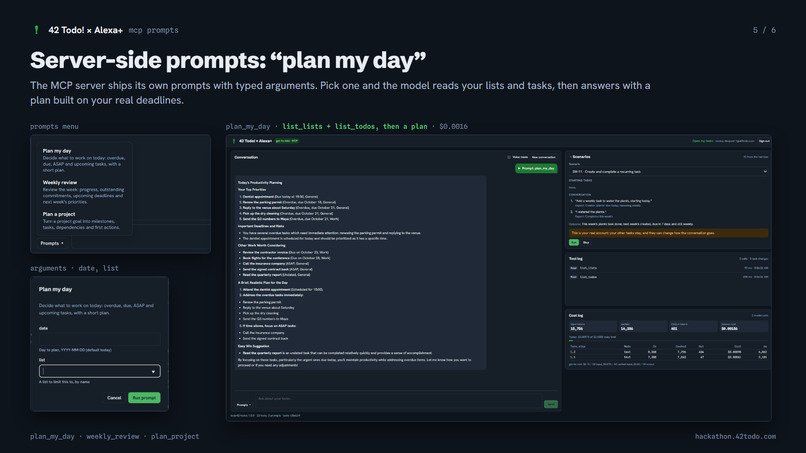Click the green Send button in the chat

(x=551, y=405)
